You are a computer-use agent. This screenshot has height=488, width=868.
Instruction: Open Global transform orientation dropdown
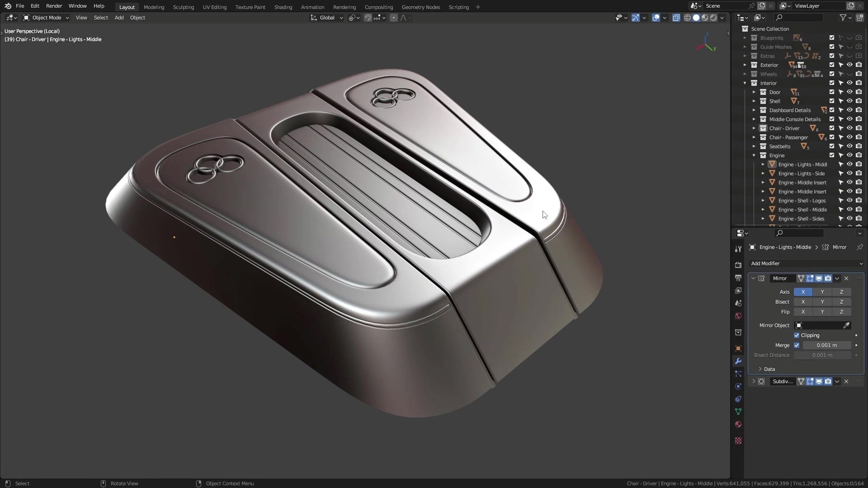[327, 18]
